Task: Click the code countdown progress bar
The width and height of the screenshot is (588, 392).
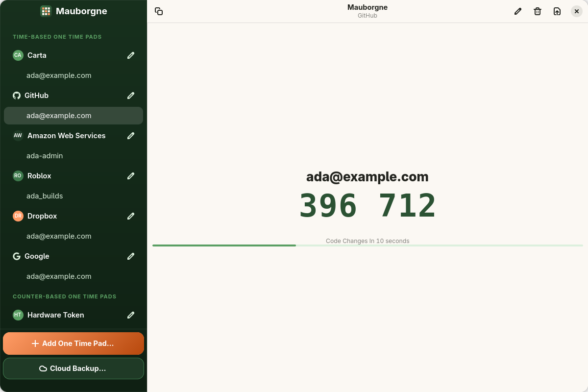Action: click(x=367, y=245)
